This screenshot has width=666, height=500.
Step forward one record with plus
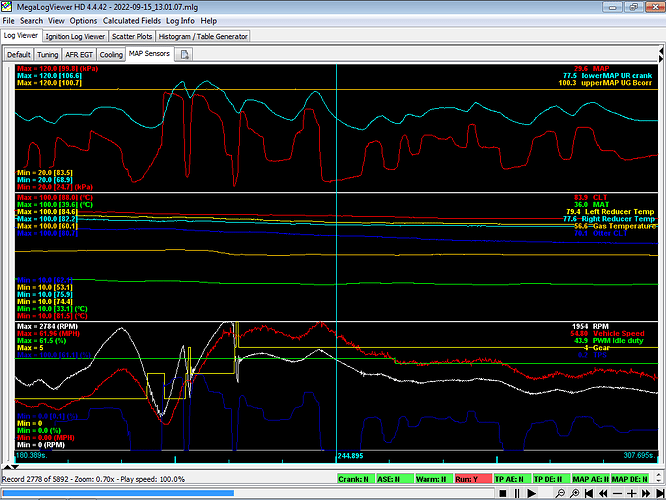point(632,493)
